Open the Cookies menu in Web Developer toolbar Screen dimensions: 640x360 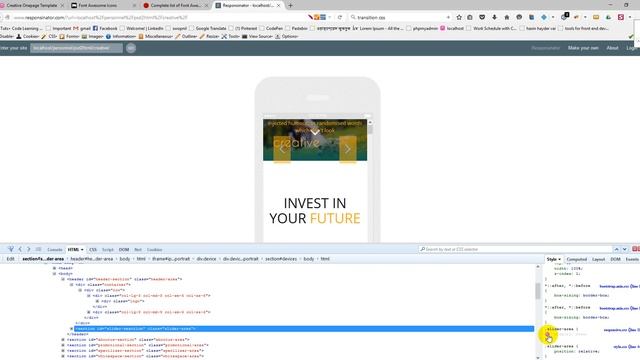[28, 36]
